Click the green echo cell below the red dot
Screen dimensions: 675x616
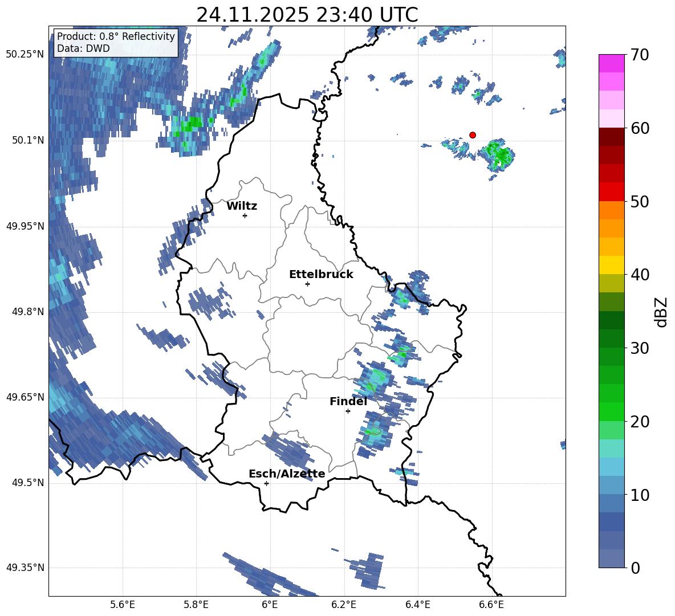498,156
